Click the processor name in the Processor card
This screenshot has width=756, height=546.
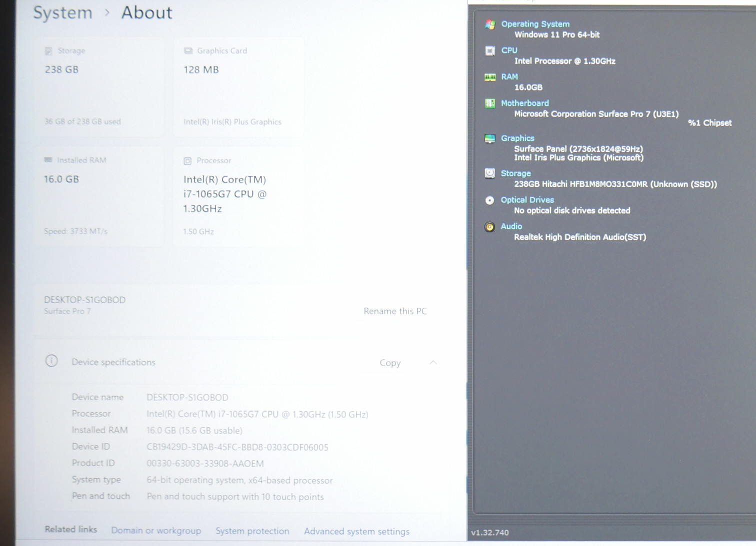(x=225, y=194)
